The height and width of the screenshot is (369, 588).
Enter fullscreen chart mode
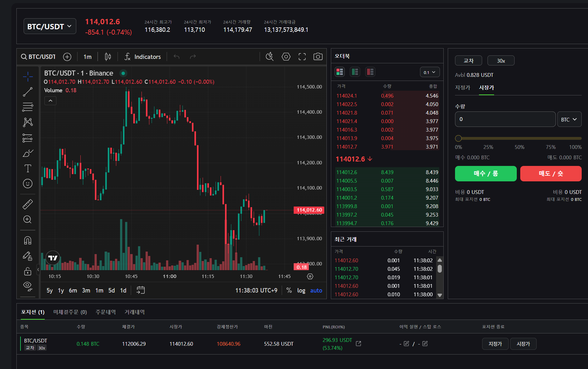tap(302, 57)
